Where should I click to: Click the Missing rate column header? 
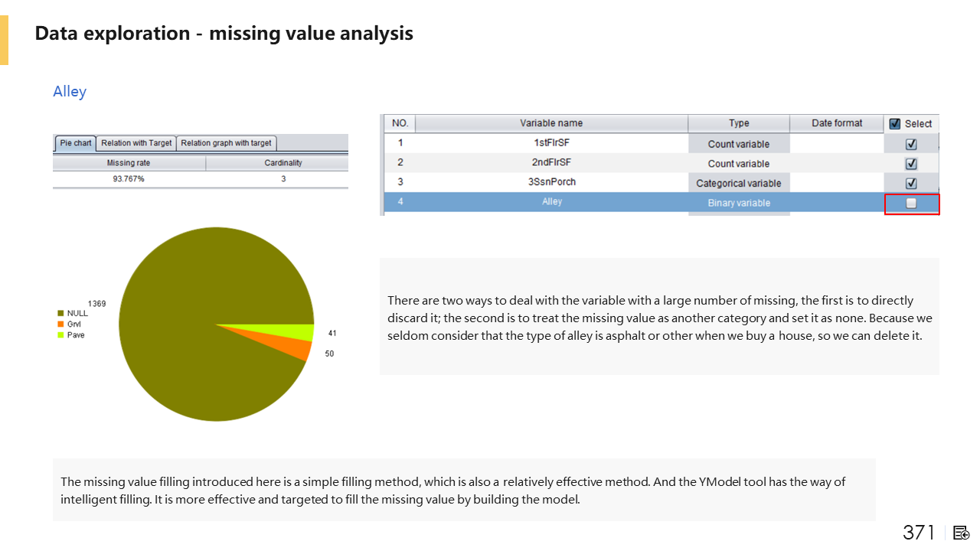[129, 163]
